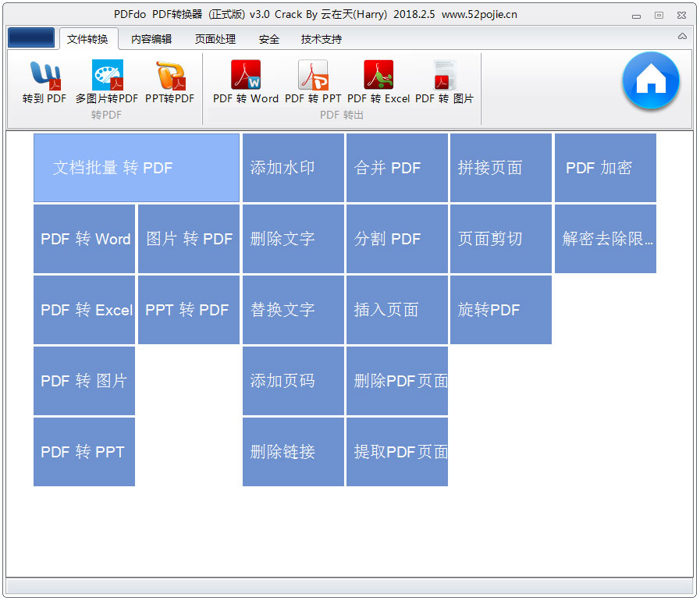Open the 添加水印 tool
Viewport: 700px width, 601px height.
point(293,168)
